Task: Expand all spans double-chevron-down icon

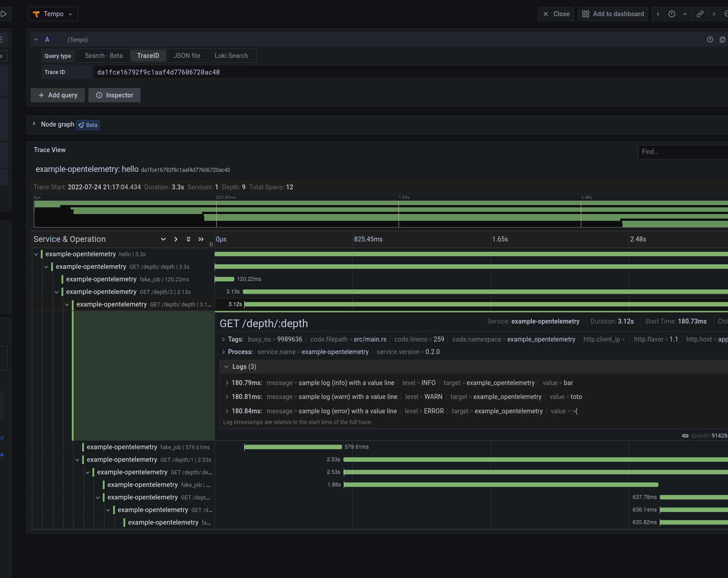Action: 189,239
